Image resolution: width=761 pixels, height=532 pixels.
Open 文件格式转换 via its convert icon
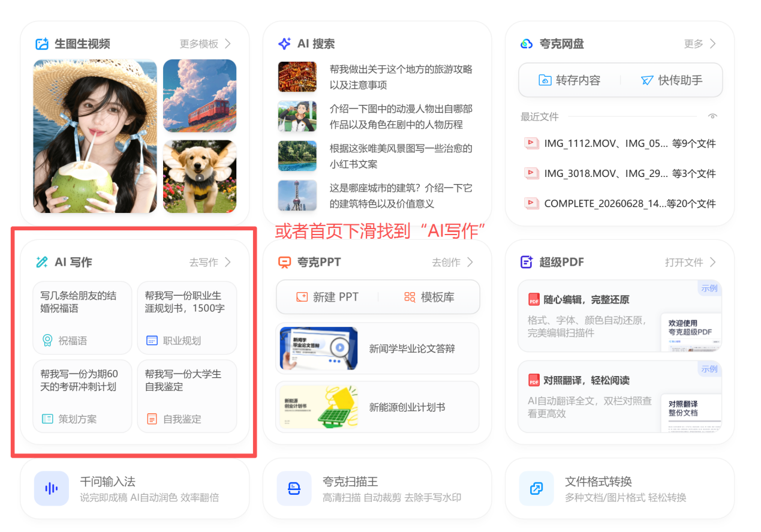tap(536, 489)
